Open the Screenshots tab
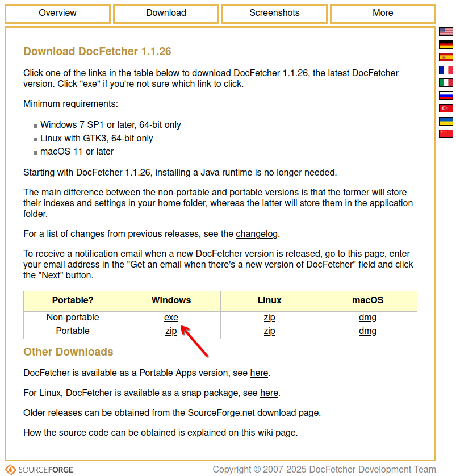Screen dimensions: 456x476 [274, 13]
